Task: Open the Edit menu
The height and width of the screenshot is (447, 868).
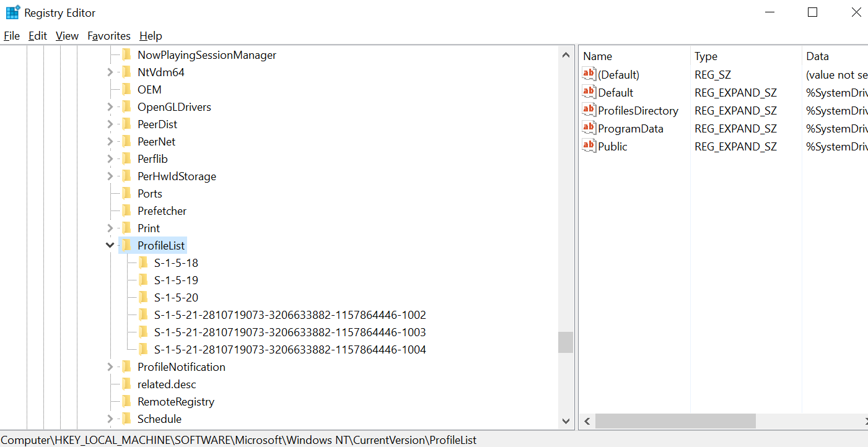Action: click(38, 36)
